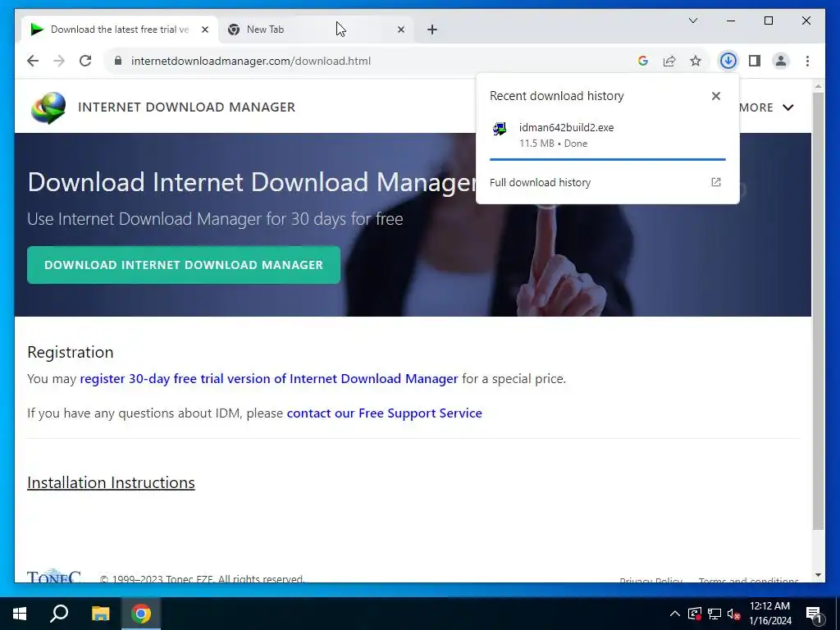Share this page using the share icon
Screen dimensions: 840x630
(669, 61)
